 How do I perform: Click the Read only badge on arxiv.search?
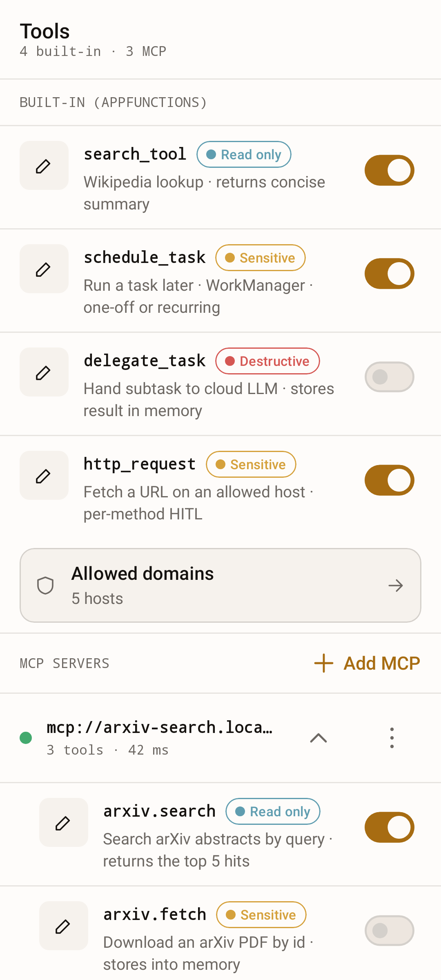click(x=273, y=811)
